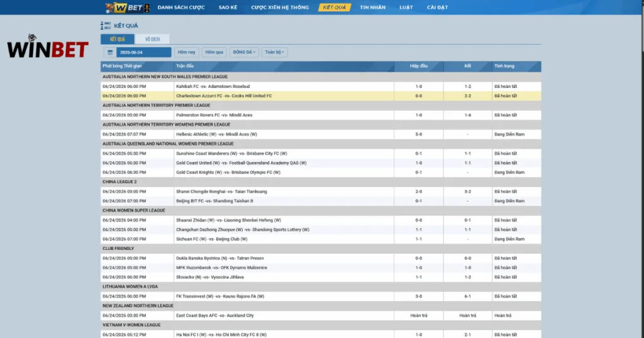644x338 pixels.
Task: Open the DANH SÁCH CƯỢC menu
Action: pyautogui.click(x=181, y=8)
